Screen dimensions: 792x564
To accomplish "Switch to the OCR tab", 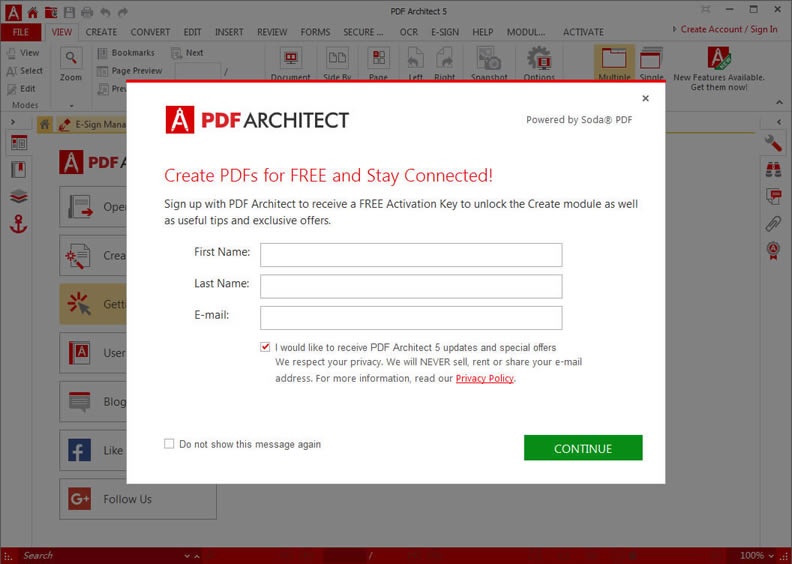I will tap(408, 32).
